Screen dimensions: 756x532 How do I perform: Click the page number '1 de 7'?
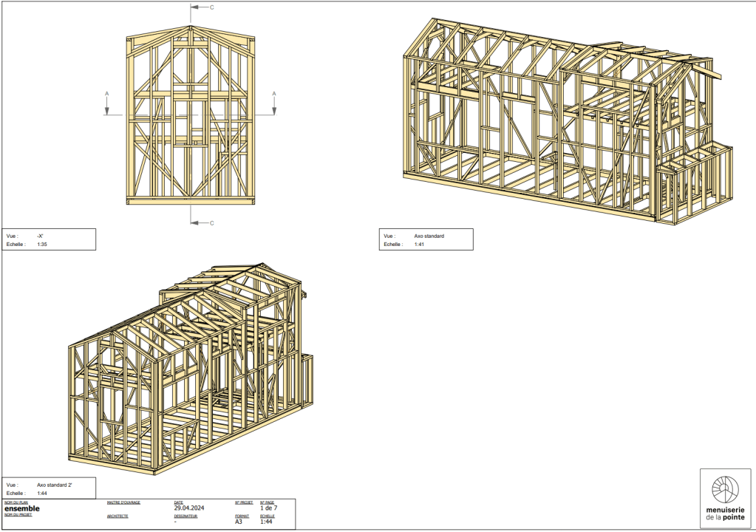[x=268, y=508]
